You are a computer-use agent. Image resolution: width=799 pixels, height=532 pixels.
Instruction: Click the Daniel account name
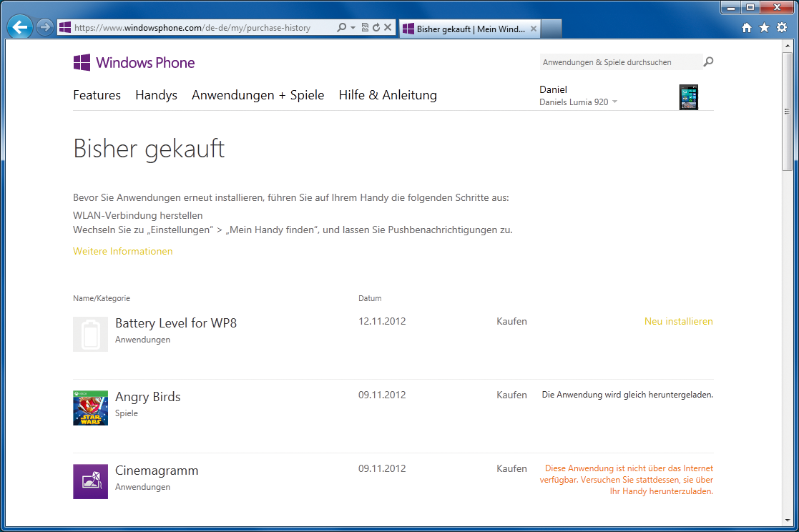pos(554,89)
